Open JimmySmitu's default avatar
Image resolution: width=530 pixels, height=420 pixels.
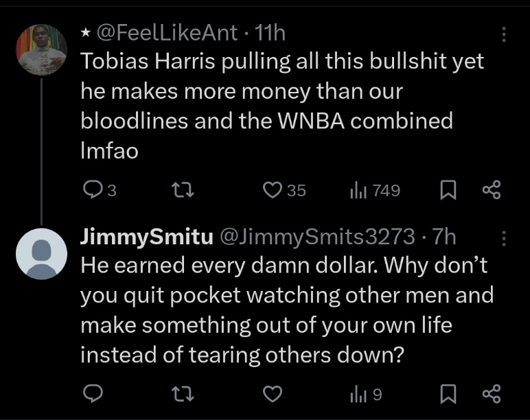[41, 253]
